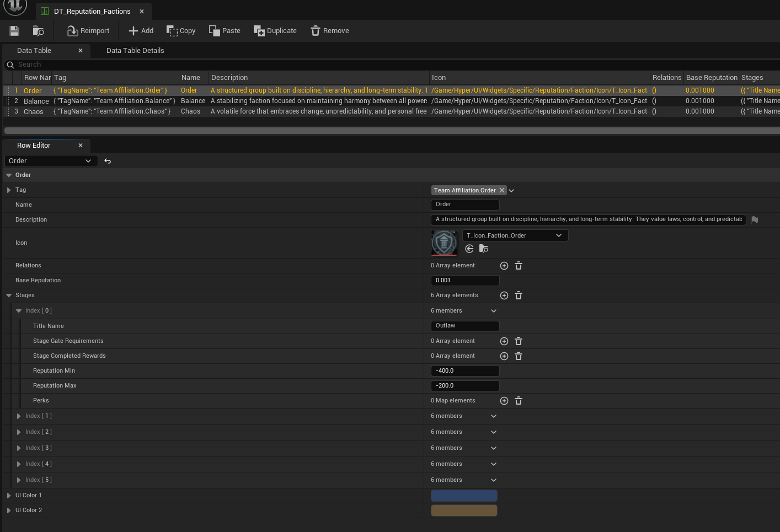780x532 pixels.
Task: Click the blue UI Color 1 swatch
Action: (x=464, y=496)
